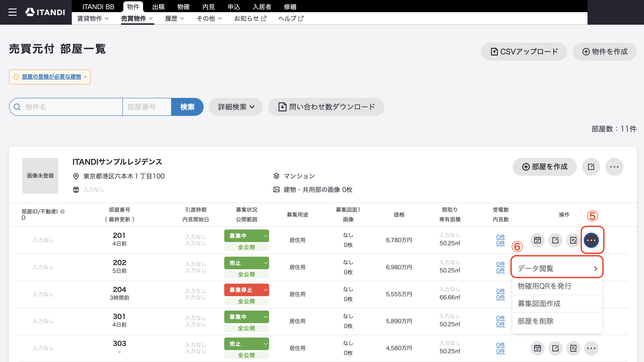Click the calendar icon in the room 201 row
The height and width of the screenshot is (362, 644).
(x=537, y=240)
